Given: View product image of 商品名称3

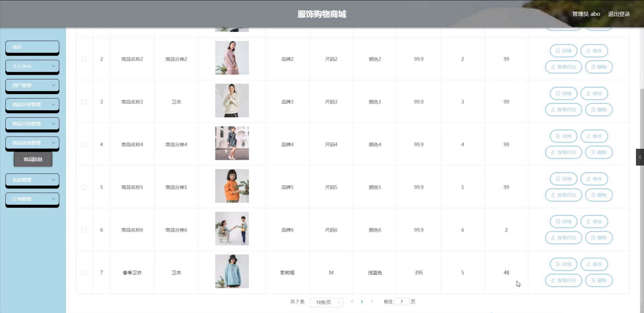Looking at the screenshot, I should click(x=232, y=101).
